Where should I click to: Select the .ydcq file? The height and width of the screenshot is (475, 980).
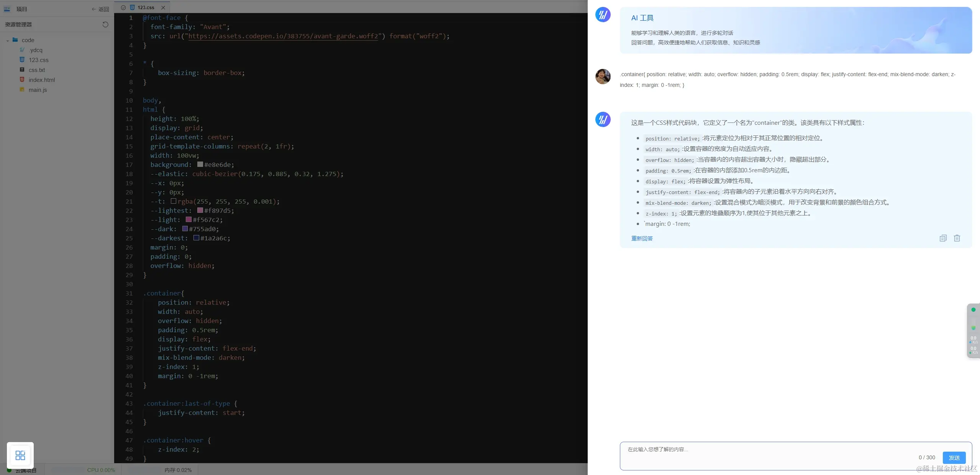[35, 50]
